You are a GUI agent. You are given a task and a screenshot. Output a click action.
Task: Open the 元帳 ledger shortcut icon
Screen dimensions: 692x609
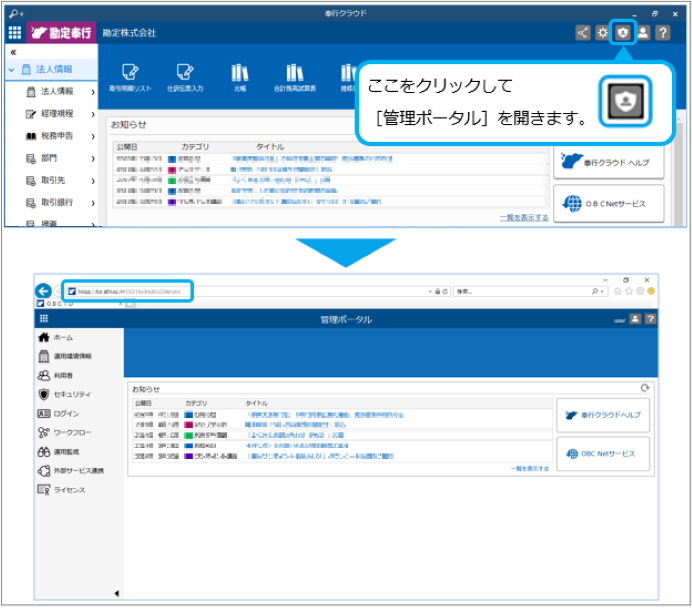click(240, 79)
